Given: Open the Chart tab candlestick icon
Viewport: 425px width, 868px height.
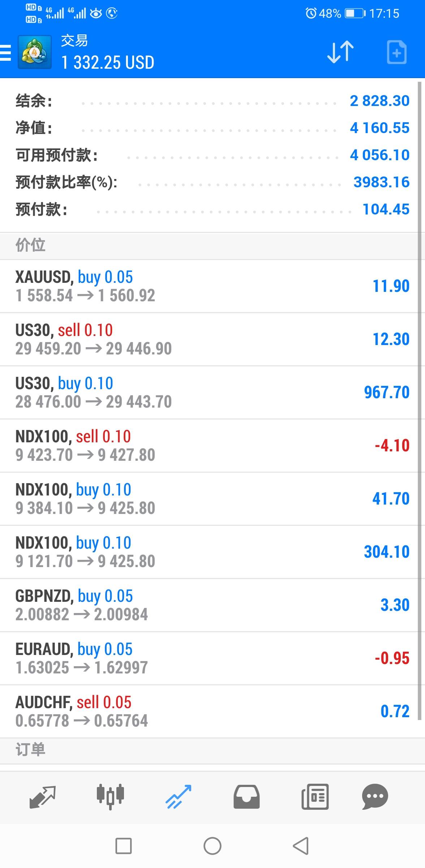Looking at the screenshot, I should pyautogui.click(x=110, y=797).
